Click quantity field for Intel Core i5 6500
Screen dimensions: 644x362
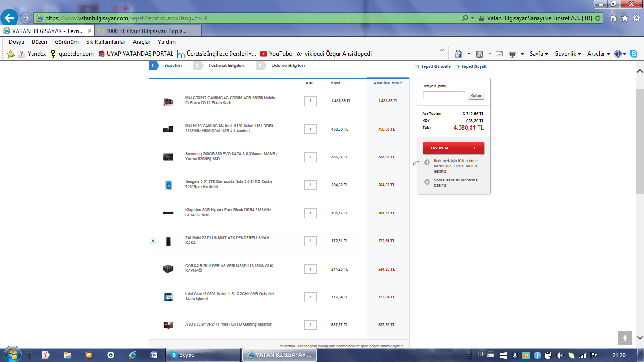(x=310, y=297)
